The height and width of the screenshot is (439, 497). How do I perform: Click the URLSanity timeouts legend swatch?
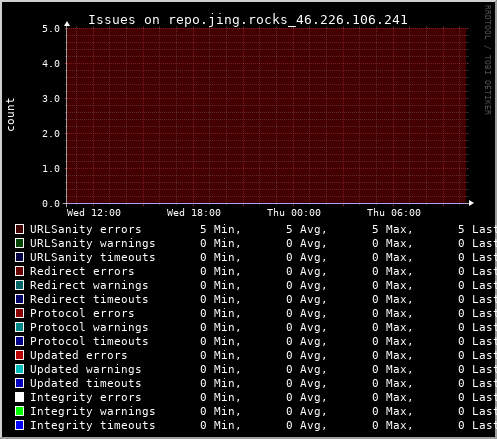pyautogui.click(x=19, y=257)
